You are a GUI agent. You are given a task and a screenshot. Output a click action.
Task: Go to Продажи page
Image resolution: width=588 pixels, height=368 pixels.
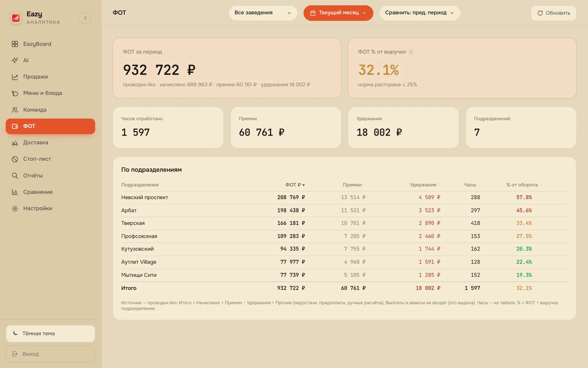(50, 77)
